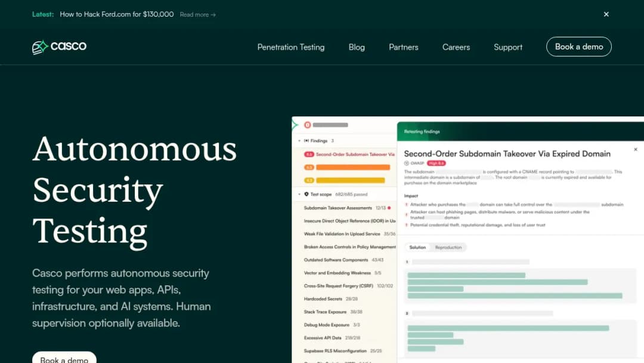Click Book a demo below hero text
The image size is (644, 363).
tap(64, 358)
